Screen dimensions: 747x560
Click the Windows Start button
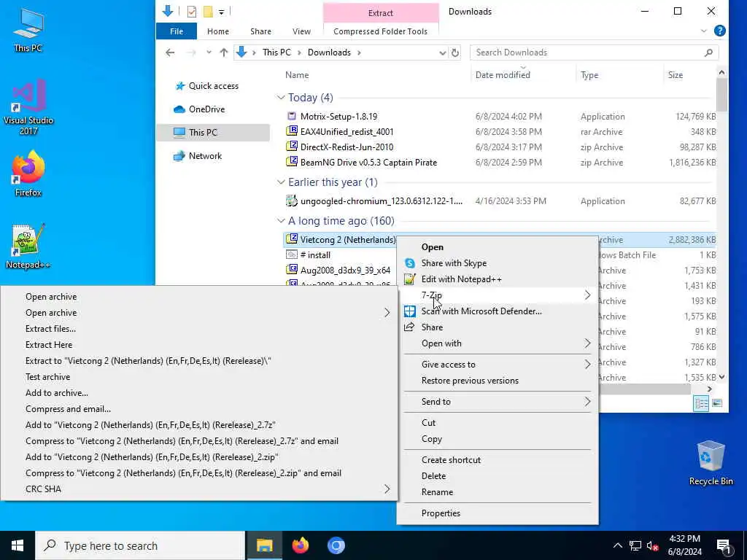click(18, 545)
